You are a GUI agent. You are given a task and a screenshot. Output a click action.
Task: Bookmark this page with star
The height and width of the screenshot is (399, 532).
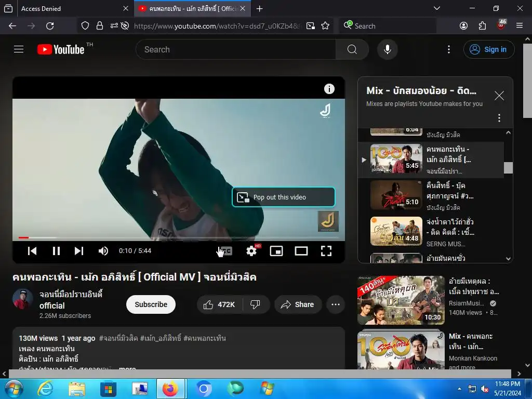tap(325, 26)
